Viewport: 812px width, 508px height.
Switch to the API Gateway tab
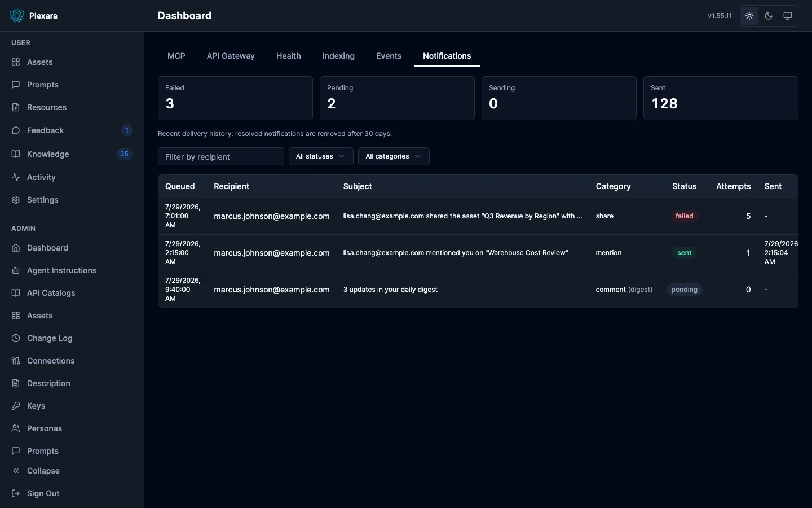(231, 56)
